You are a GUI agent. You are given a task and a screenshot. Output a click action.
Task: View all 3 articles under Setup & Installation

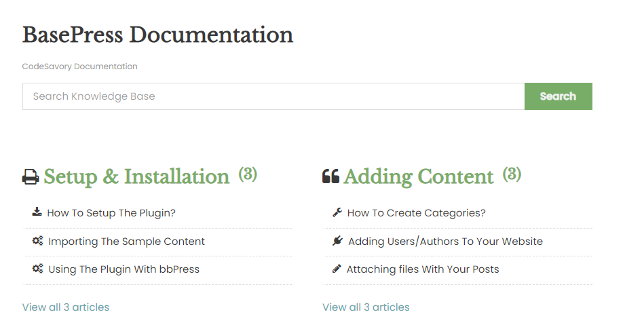[x=66, y=307]
